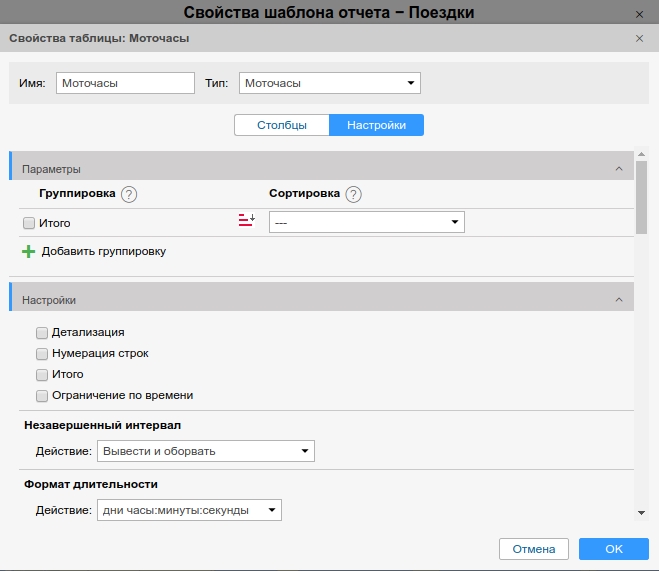Click the green plus icon to add grouping
659x571 pixels.
point(28,252)
